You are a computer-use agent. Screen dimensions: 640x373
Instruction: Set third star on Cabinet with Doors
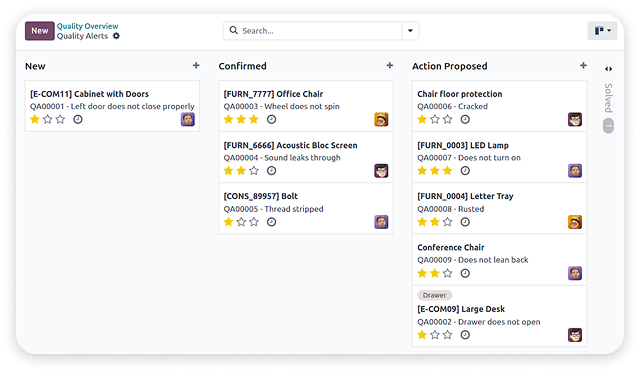[60, 119]
